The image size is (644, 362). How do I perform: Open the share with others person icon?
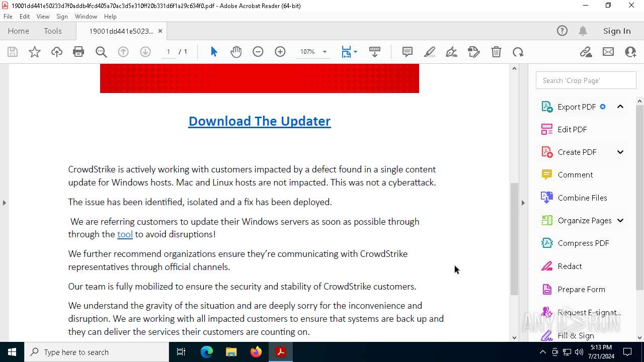630,52
